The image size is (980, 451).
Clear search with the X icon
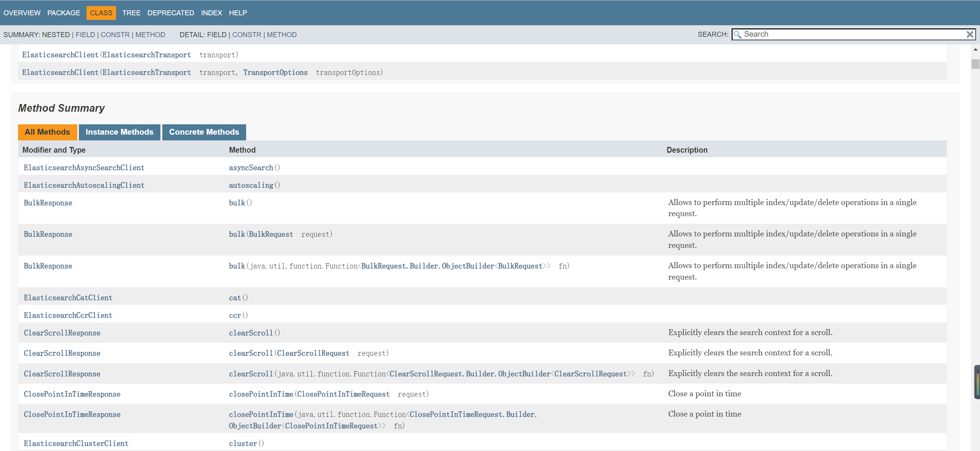(x=970, y=35)
